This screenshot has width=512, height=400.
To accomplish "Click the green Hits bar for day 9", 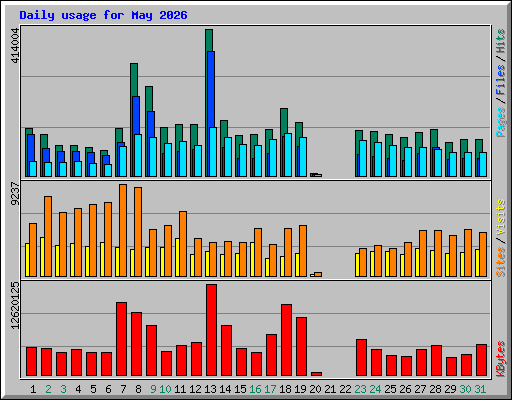I will (x=149, y=99).
